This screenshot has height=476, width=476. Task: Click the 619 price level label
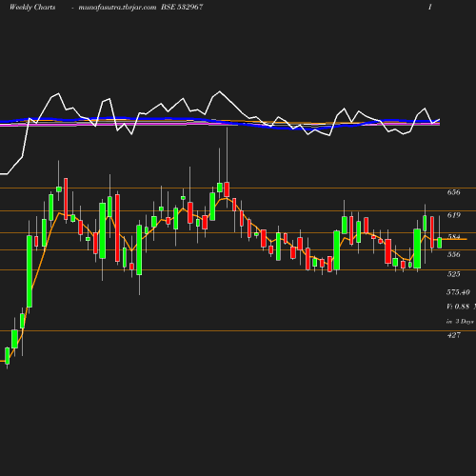coord(454,215)
